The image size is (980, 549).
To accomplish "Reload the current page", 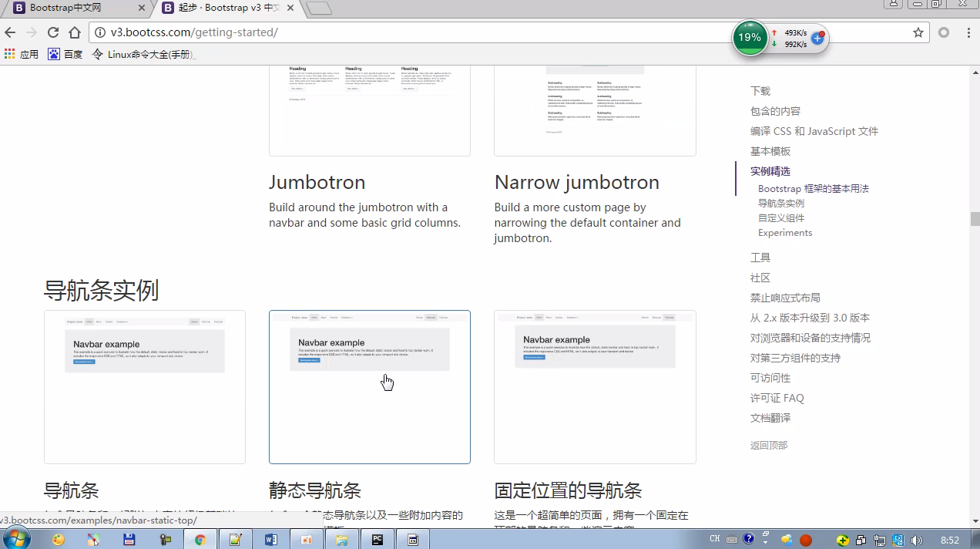I will tap(53, 32).
